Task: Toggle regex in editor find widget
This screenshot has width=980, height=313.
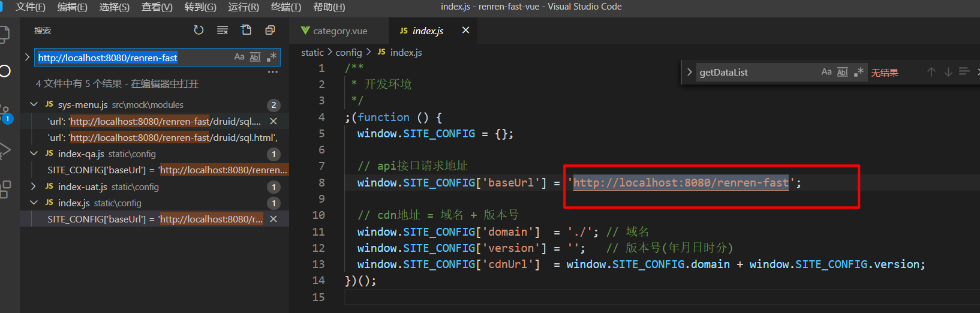Action: coord(859,72)
